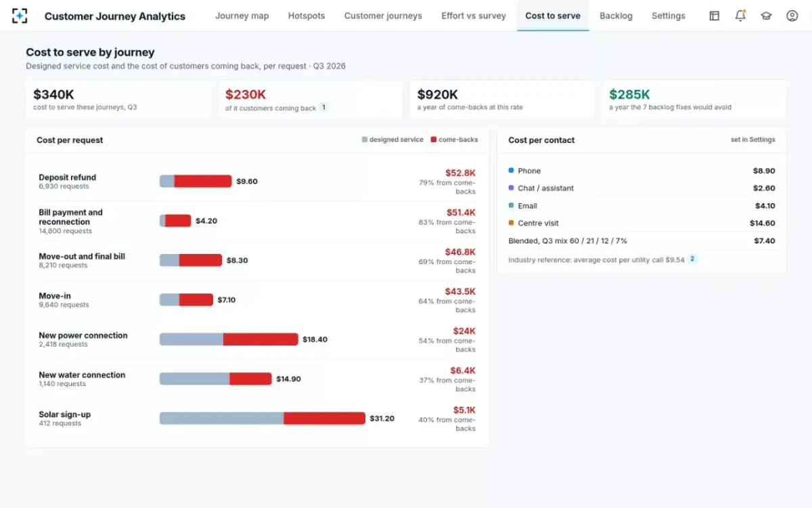Click the Customer Journey Analytics title
Image resolution: width=812 pixels, height=508 pixels.
[115, 16]
